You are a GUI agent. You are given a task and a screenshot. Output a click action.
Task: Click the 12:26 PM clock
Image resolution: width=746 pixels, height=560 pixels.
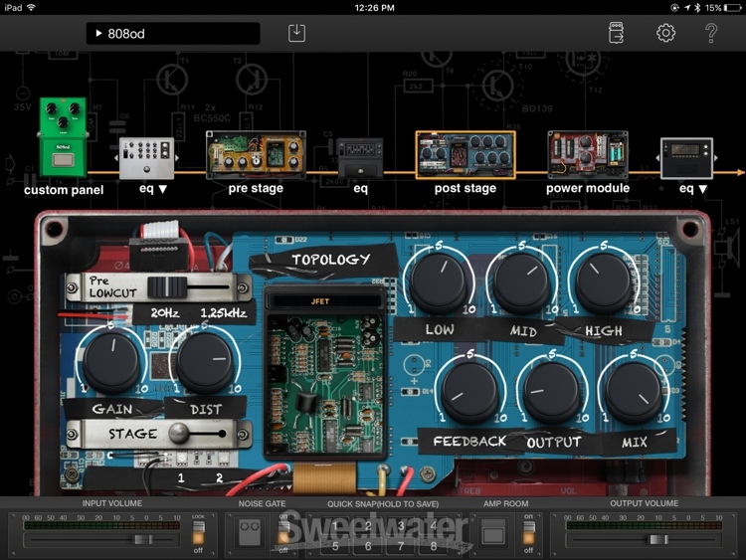(374, 8)
